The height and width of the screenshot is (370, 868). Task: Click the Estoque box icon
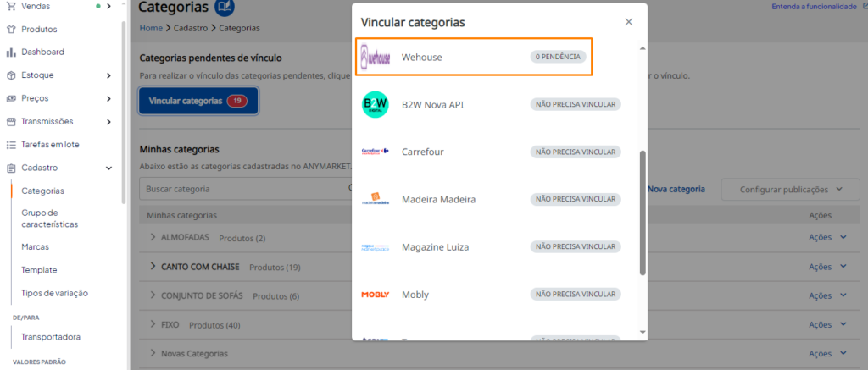coord(11,75)
